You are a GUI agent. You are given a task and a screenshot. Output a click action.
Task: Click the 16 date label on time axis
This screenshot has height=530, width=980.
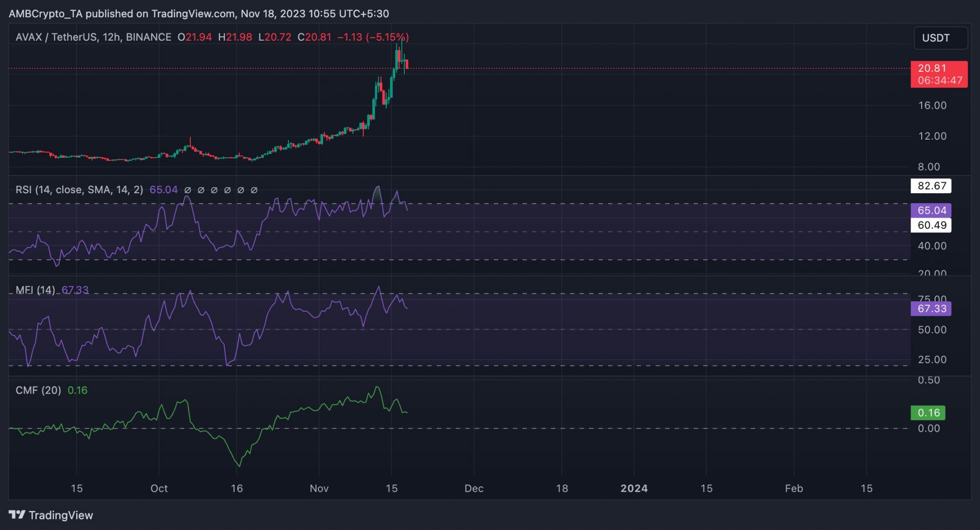[237, 488]
